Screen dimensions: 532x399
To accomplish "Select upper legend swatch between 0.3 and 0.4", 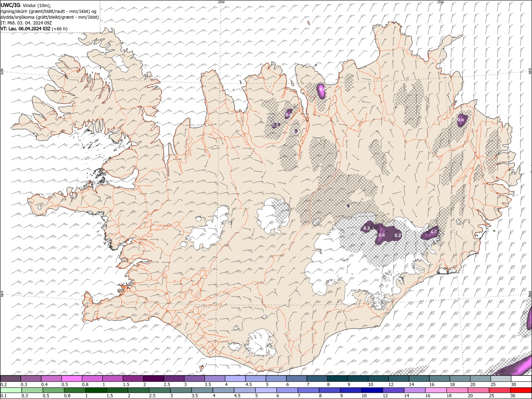I will tap(31, 379).
